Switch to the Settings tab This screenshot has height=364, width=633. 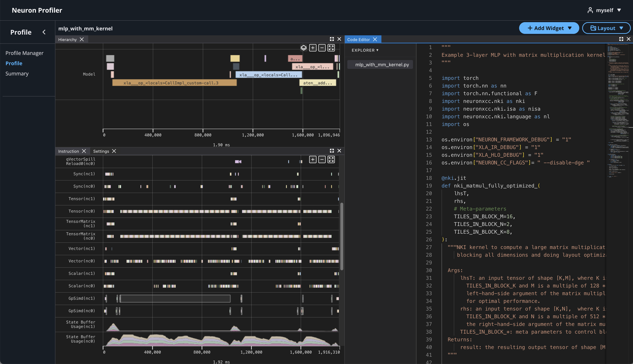tap(101, 151)
